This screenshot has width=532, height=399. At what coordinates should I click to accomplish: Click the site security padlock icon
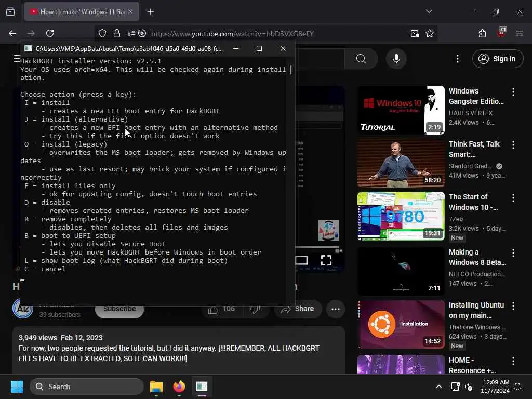(x=117, y=33)
